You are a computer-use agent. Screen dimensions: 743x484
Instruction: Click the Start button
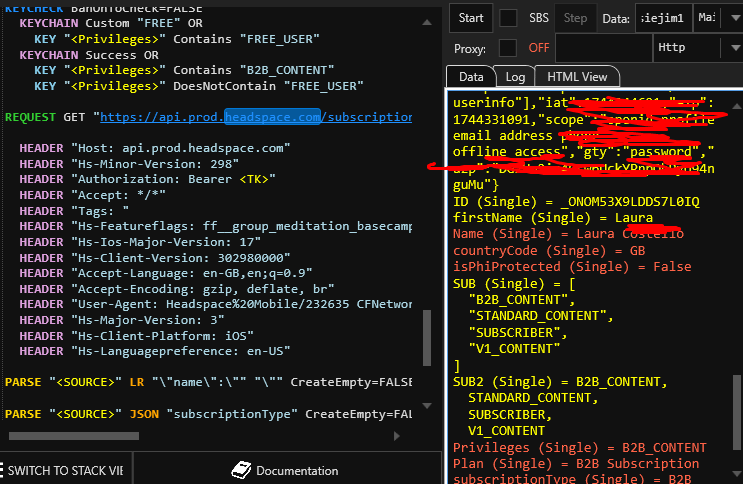pos(471,18)
